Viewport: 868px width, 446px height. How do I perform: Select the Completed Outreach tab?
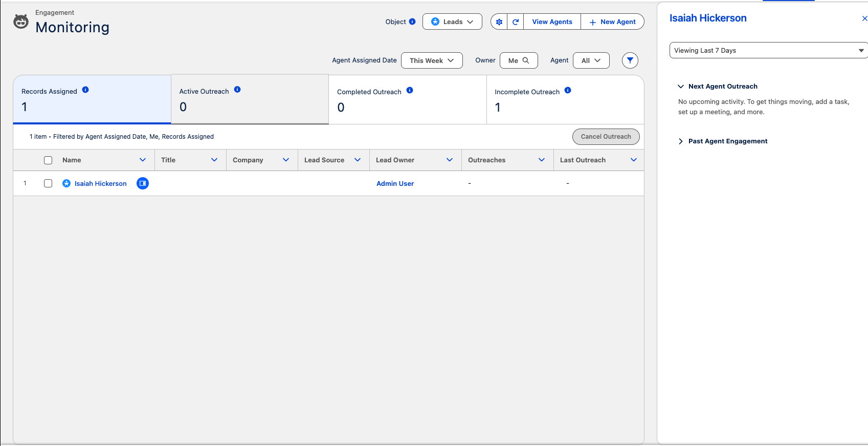coord(408,100)
